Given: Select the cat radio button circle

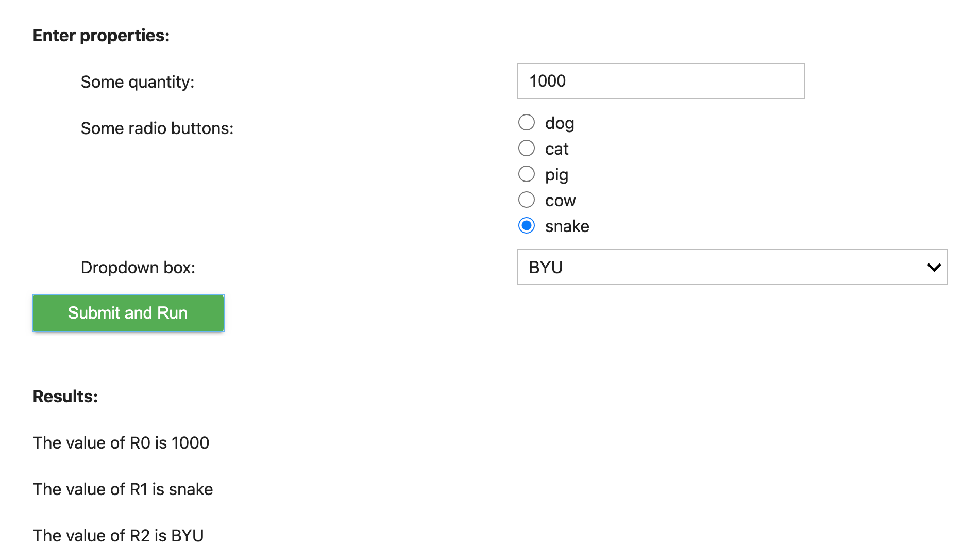Looking at the screenshot, I should coord(526,148).
